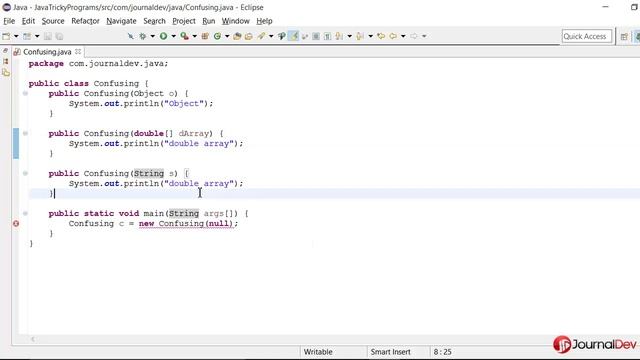640x360 pixels.
Task: Click the error marker on line with null
Action: point(16,224)
